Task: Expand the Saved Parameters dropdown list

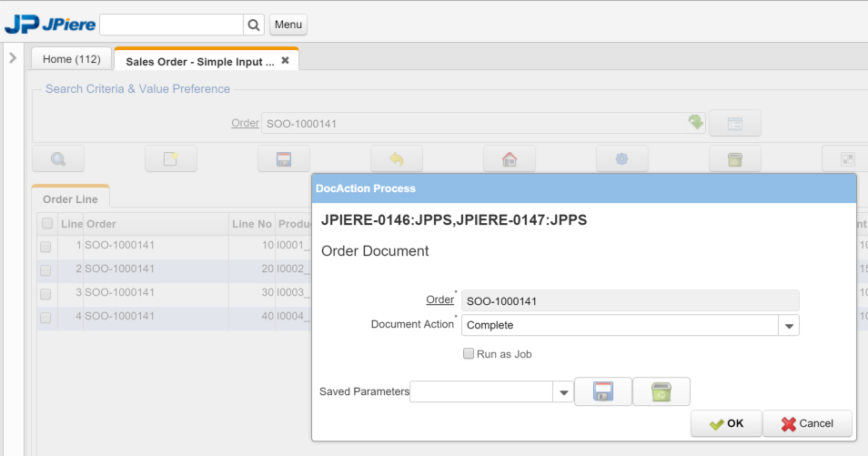Action: pos(563,392)
